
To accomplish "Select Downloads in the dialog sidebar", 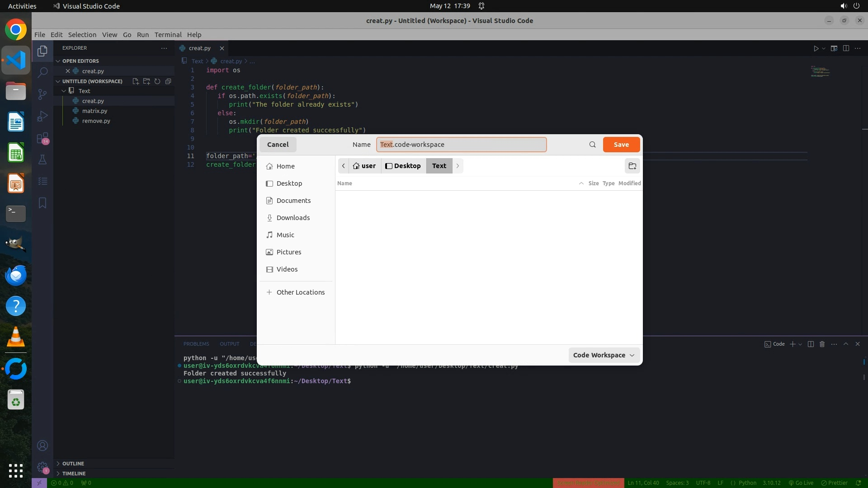I will point(293,218).
